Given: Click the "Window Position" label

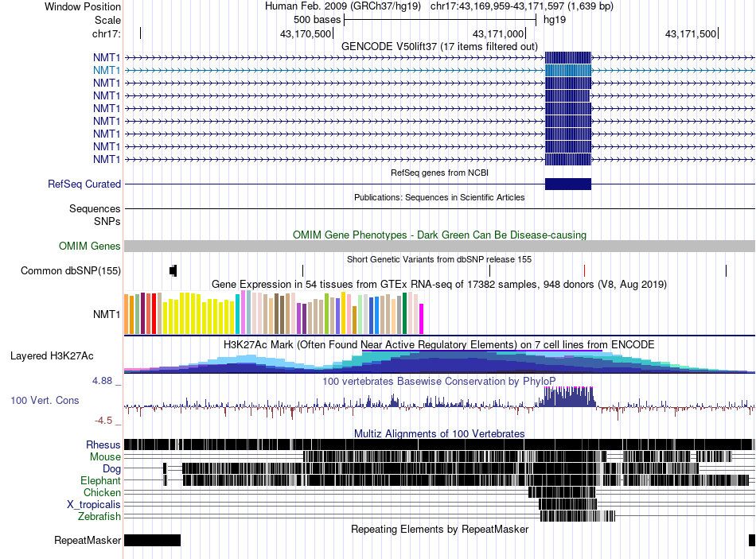Looking at the screenshot, I should [83, 6].
